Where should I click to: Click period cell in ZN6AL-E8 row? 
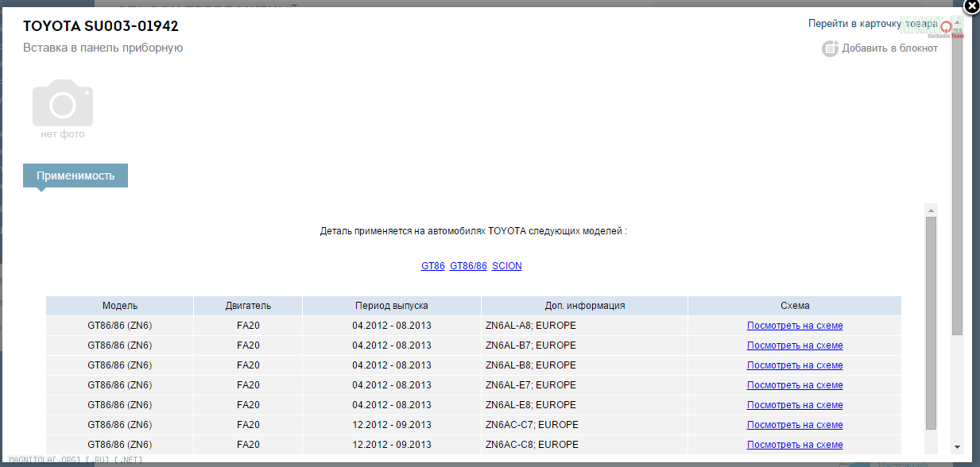pos(392,405)
